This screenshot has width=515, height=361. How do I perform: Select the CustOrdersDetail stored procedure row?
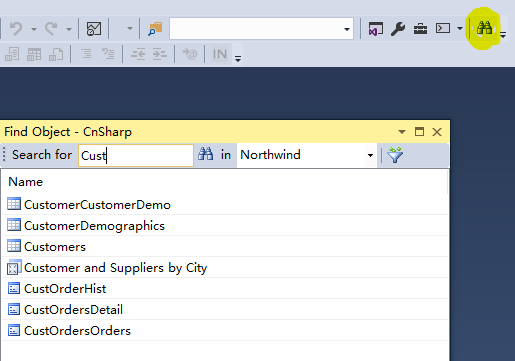tap(225, 309)
